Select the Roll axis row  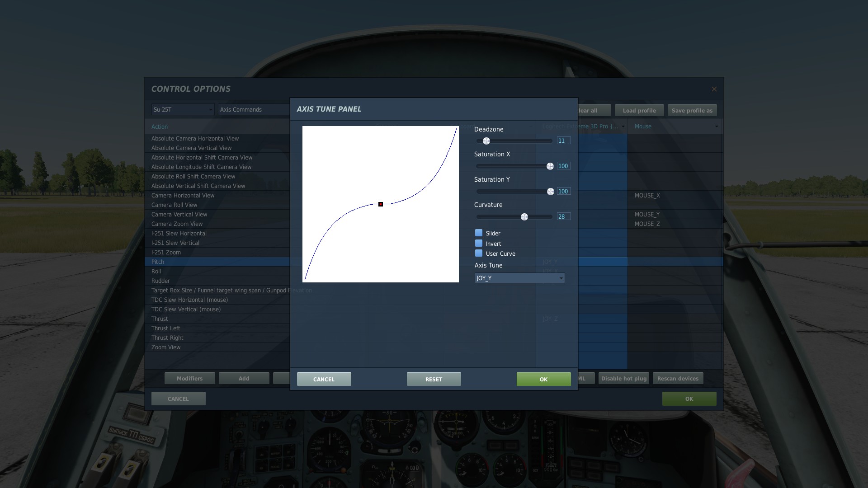156,271
